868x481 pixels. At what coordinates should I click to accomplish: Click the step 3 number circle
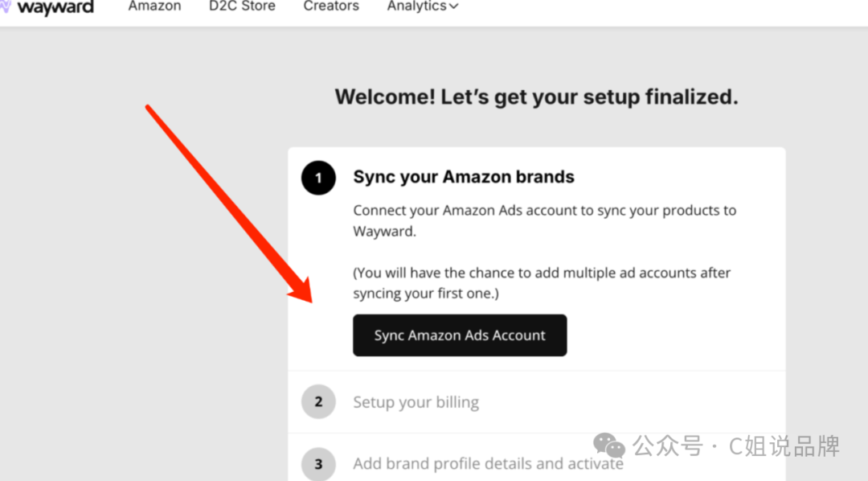point(318,463)
